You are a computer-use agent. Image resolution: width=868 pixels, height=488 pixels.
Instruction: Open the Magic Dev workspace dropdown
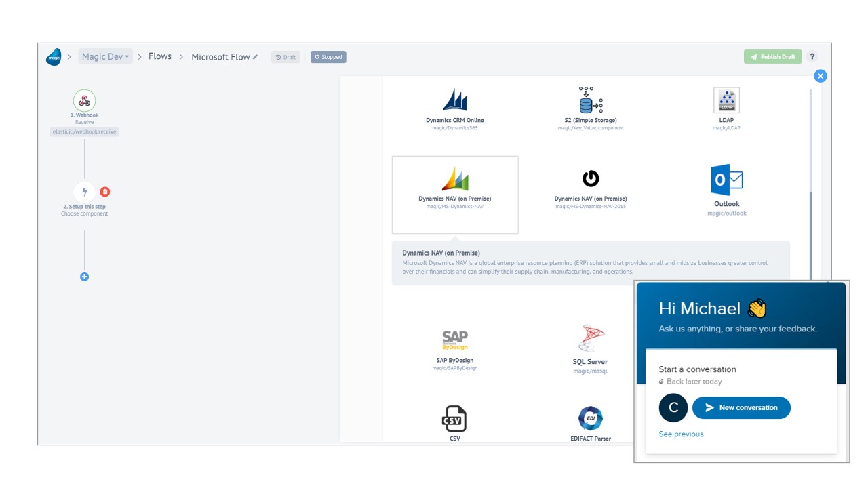105,56
